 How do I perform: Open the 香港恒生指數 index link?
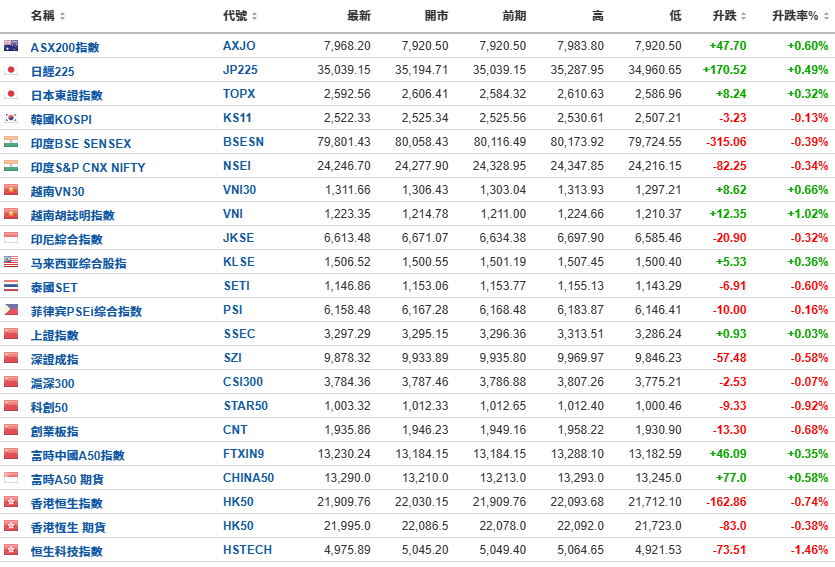coord(67,503)
